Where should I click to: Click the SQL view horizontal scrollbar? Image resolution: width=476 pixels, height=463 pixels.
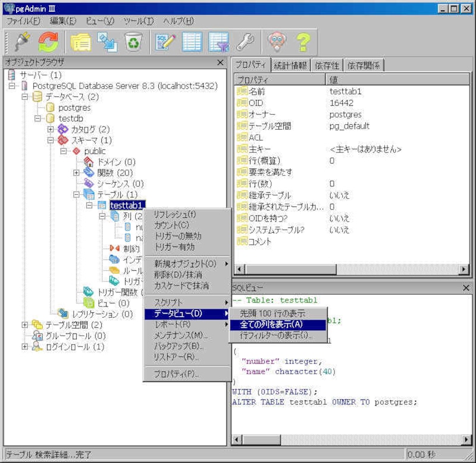(350, 440)
